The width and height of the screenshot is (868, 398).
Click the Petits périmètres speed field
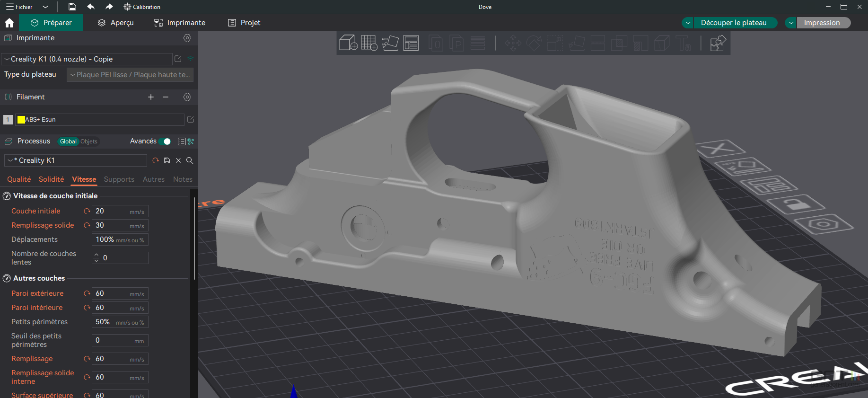click(120, 322)
